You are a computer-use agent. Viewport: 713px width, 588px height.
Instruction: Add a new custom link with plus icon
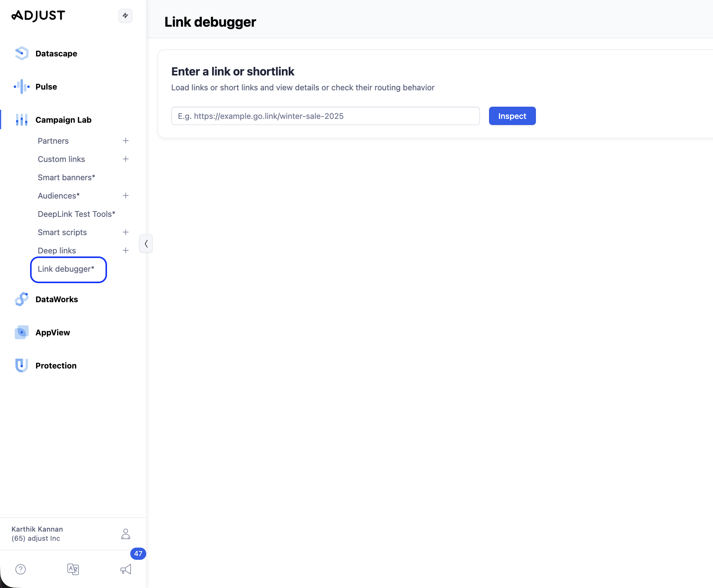[x=126, y=159]
